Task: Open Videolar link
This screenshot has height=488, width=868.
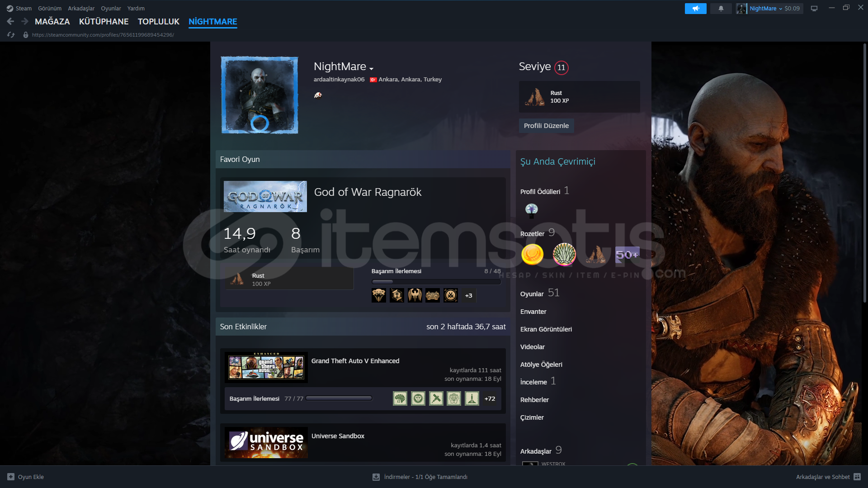Action: [533, 347]
